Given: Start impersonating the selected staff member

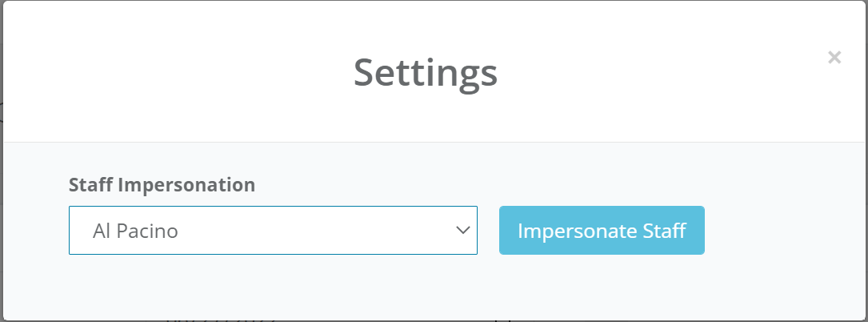Looking at the screenshot, I should point(602,231).
